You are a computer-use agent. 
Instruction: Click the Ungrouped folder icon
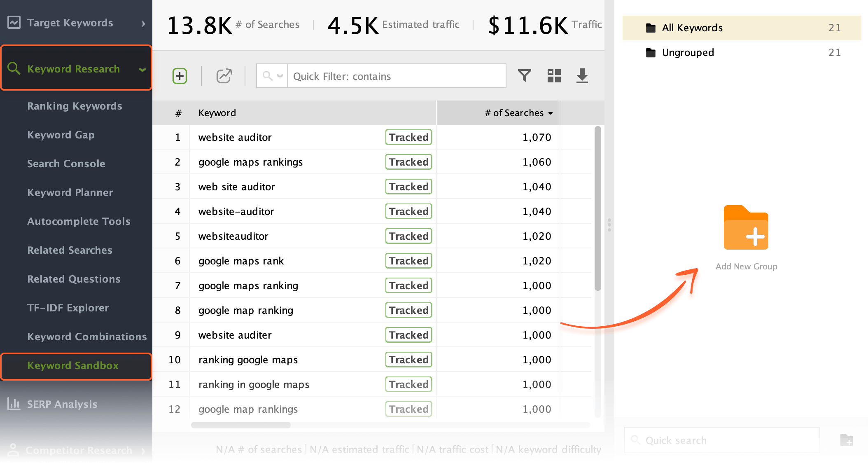click(x=651, y=52)
